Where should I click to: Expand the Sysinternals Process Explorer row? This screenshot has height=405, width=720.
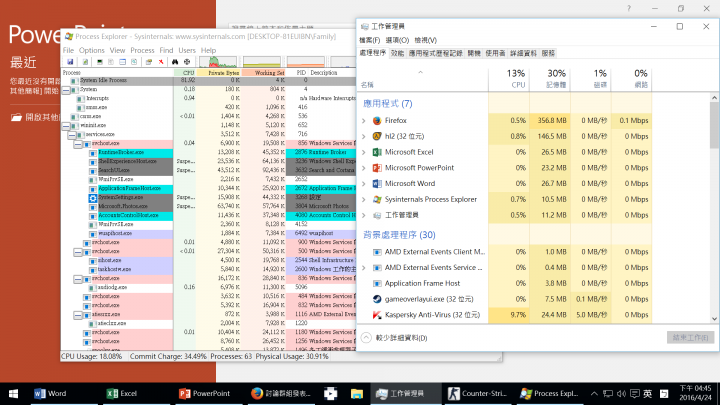coord(364,199)
